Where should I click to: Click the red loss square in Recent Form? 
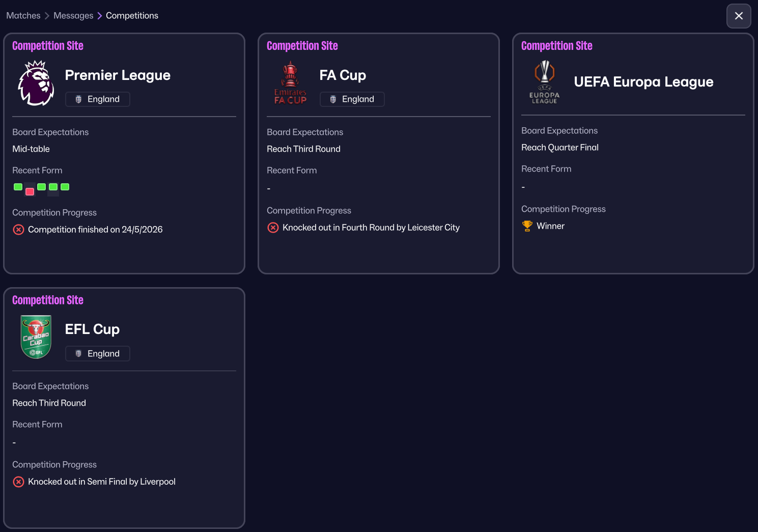30,191
